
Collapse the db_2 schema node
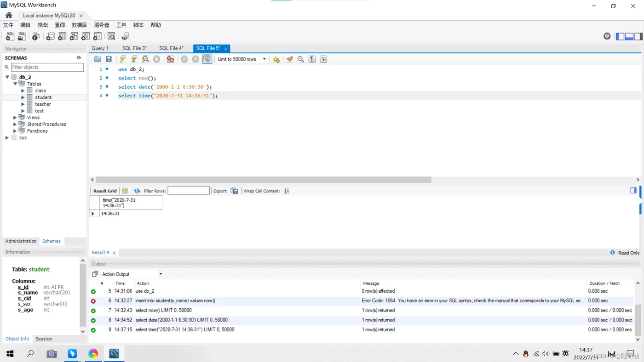(x=7, y=77)
